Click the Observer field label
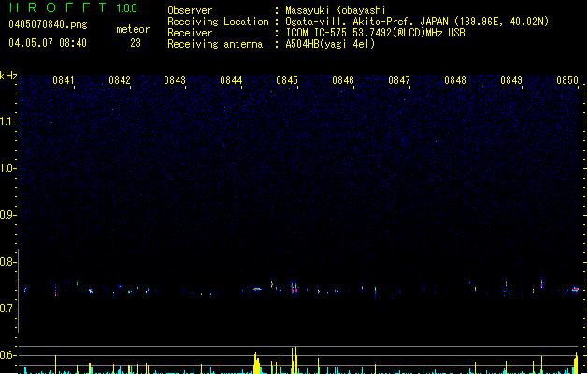Screen dimensions: 588x374 pyautogui.click(x=190, y=10)
